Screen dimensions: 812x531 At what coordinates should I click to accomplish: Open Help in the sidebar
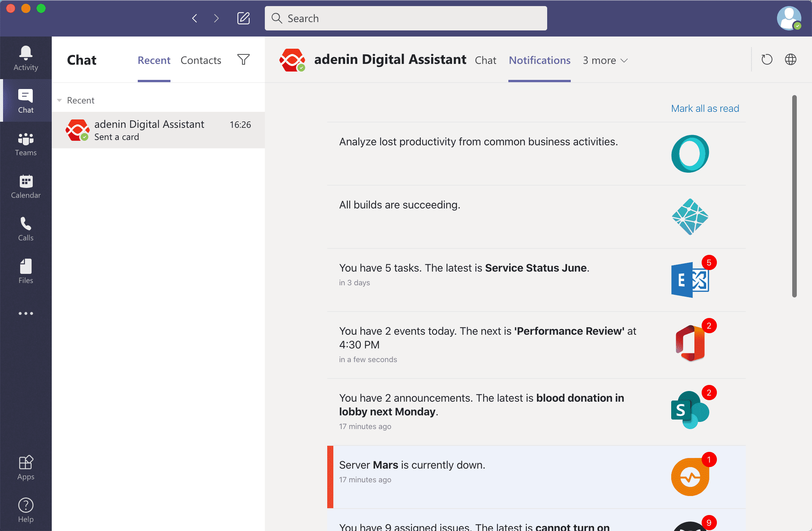point(26,510)
